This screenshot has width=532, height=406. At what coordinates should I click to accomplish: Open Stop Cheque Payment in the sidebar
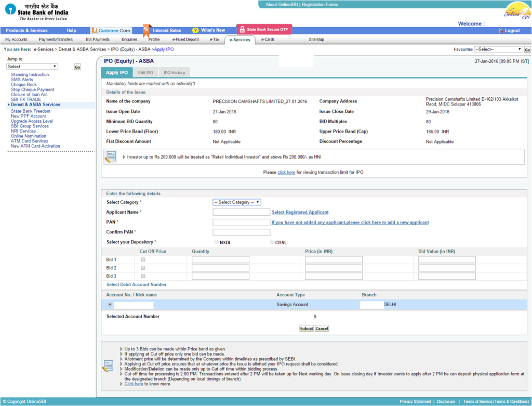(33, 89)
